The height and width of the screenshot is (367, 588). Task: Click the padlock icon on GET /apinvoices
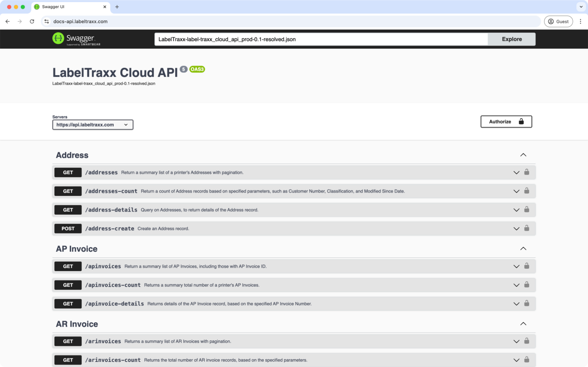[527, 266]
